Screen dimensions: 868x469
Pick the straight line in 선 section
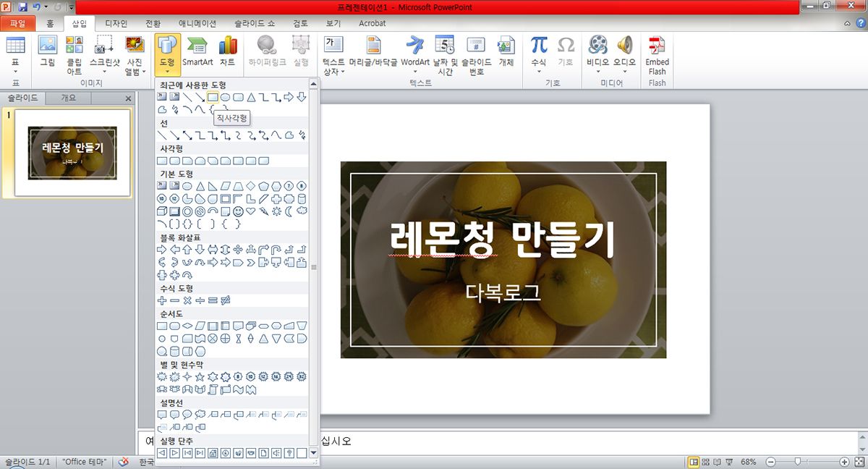(x=162, y=135)
